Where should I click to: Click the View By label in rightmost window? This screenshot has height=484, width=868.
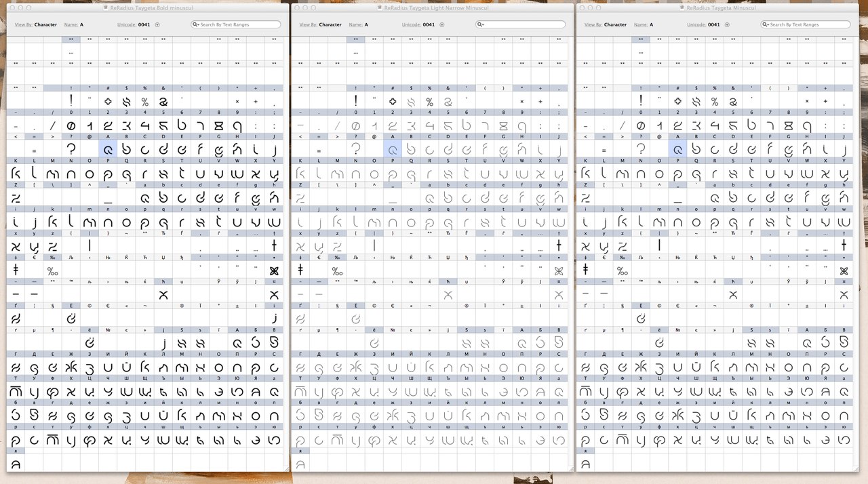tap(592, 24)
